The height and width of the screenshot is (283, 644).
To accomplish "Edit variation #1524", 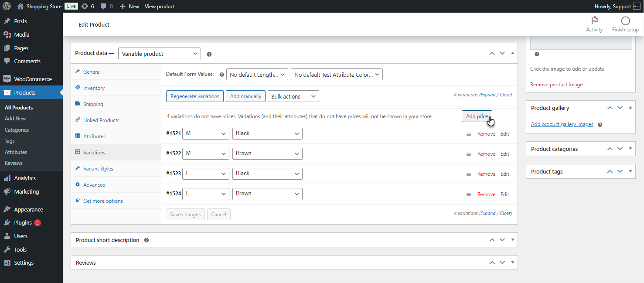I will click(x=505, y=194).
